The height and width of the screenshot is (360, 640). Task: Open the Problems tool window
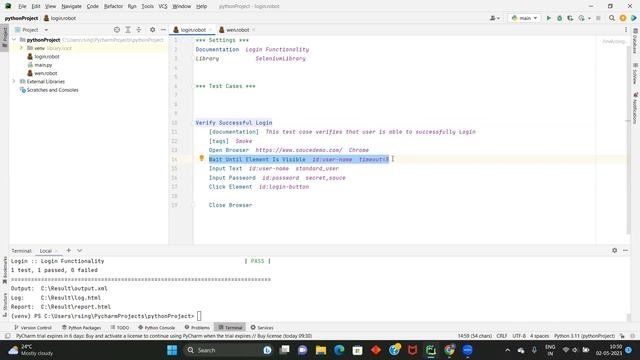[x=197, y=327]
